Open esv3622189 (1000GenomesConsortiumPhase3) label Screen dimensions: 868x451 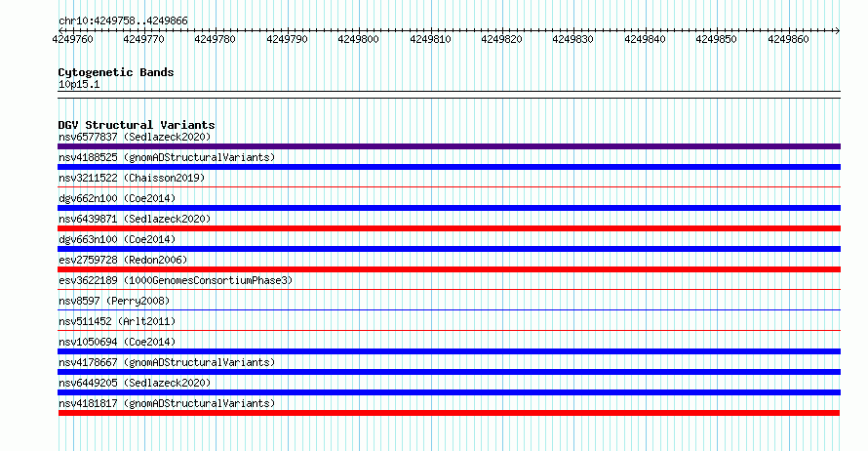click(176, 280)
